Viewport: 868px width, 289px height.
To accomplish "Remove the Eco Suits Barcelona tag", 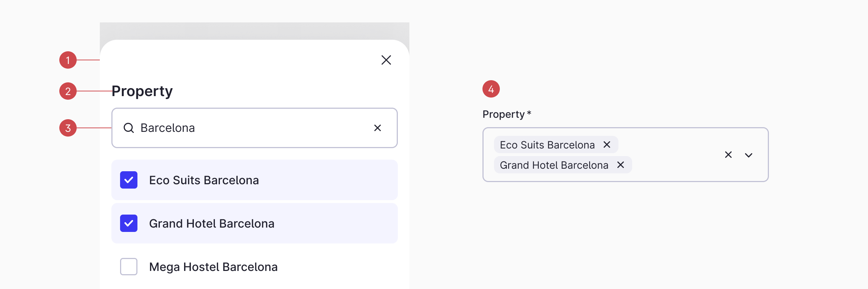I will pyautogui.click(x=607, y=144).
